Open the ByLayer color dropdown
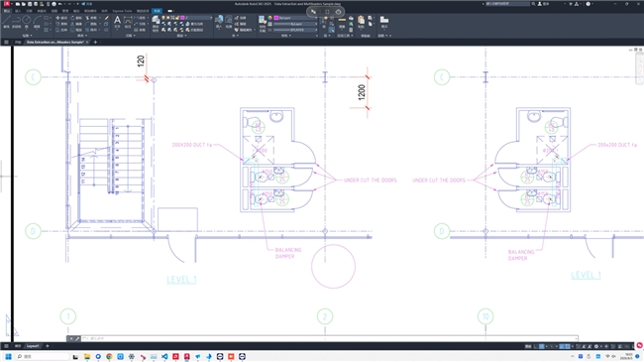The image size is (644, 362). click(x=295, y=18)
